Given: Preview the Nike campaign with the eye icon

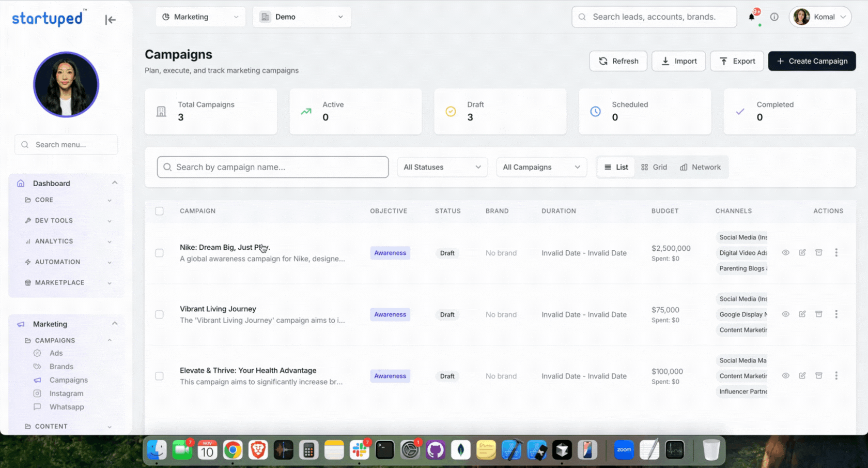Looking at the screenshot, I should point(786,253).
